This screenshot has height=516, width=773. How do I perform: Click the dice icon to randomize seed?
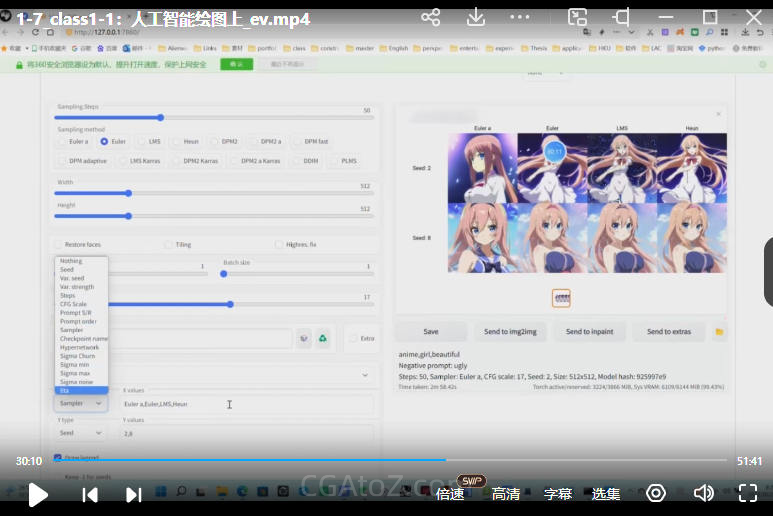point(304,339)
